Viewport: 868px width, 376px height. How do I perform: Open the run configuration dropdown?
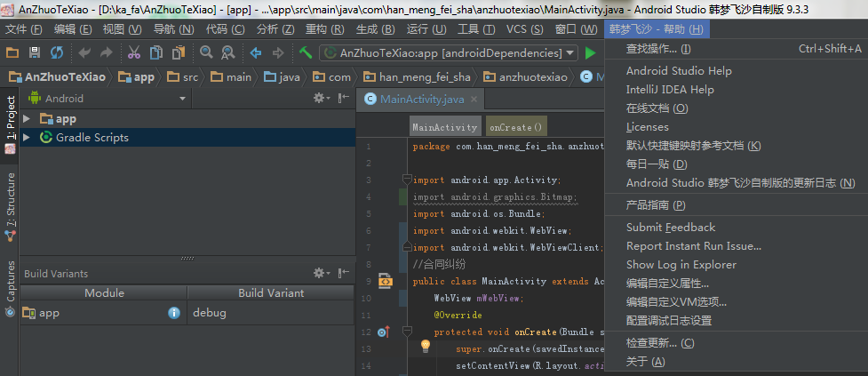coord(449,53)
